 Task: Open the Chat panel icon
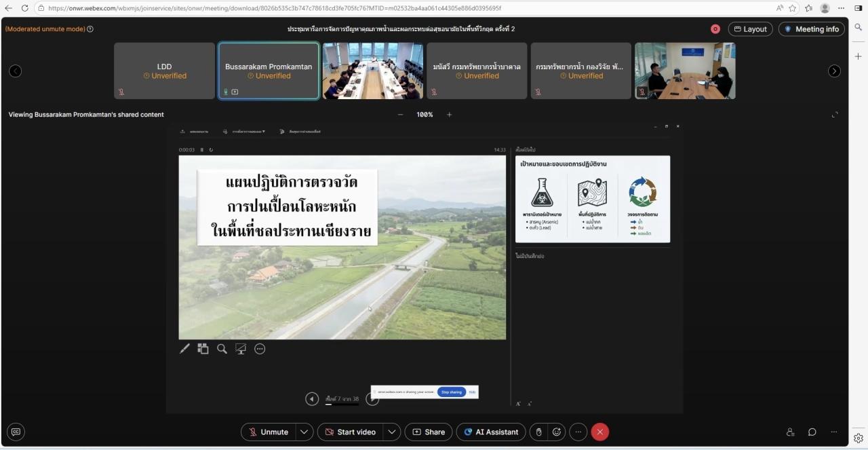pyautogui.click(x=812, y=432)
